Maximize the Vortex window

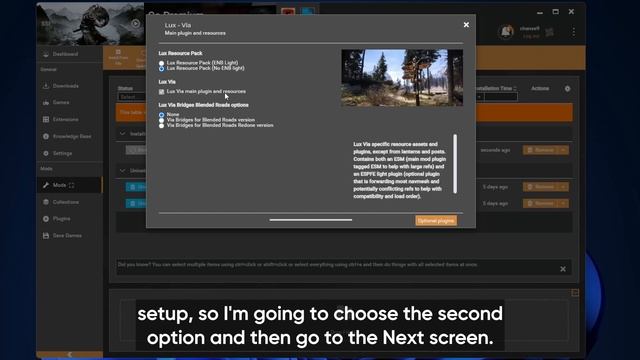(x=556, y=12)
